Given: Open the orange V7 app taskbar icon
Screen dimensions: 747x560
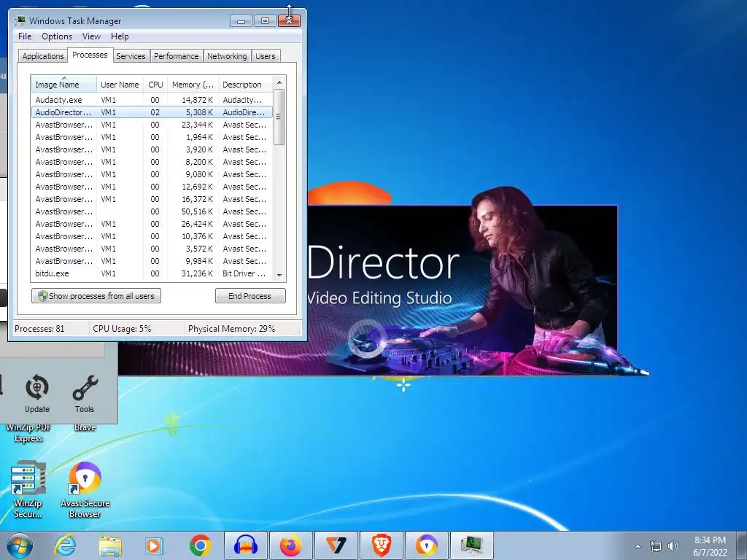Looking at the screenshot, I should [336, 545].
